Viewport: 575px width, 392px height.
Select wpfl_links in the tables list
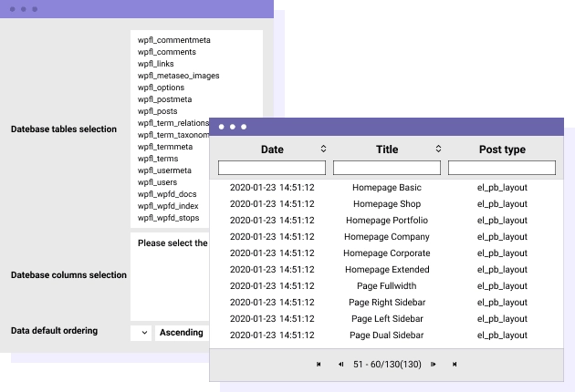click(155, 64)
